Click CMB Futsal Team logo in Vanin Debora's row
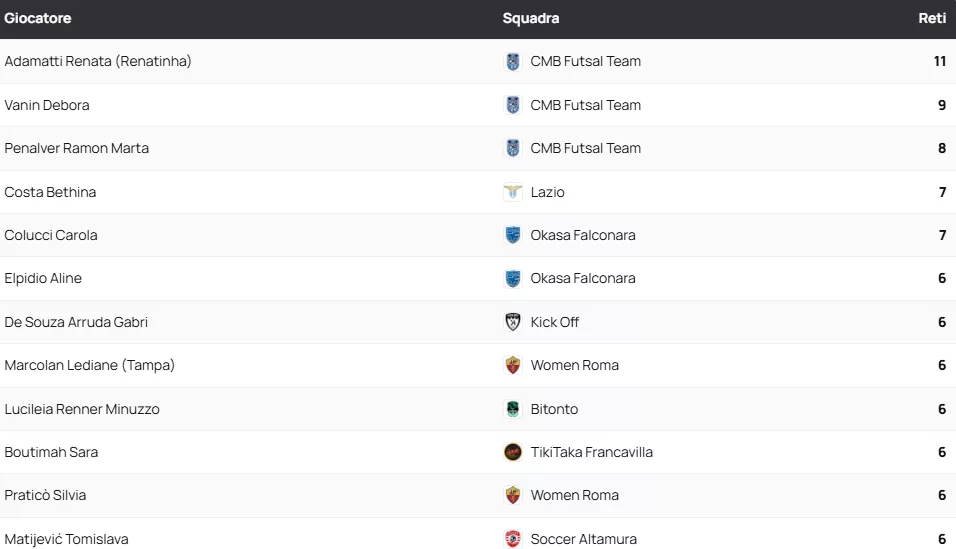 (x=513, y=105)
